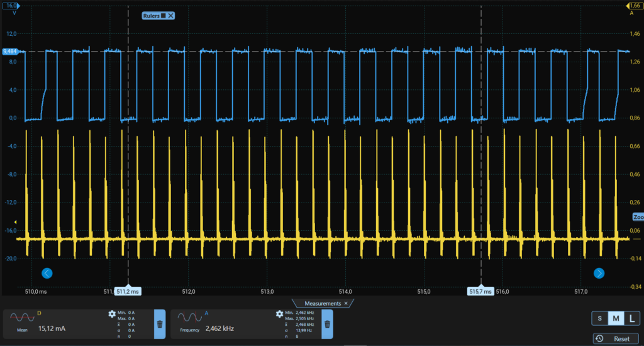Image resolution: width=644 pixels, height=346 pixels.
Task: Click the 9,484 voltage ruler handle
Action: coord(9,52)
